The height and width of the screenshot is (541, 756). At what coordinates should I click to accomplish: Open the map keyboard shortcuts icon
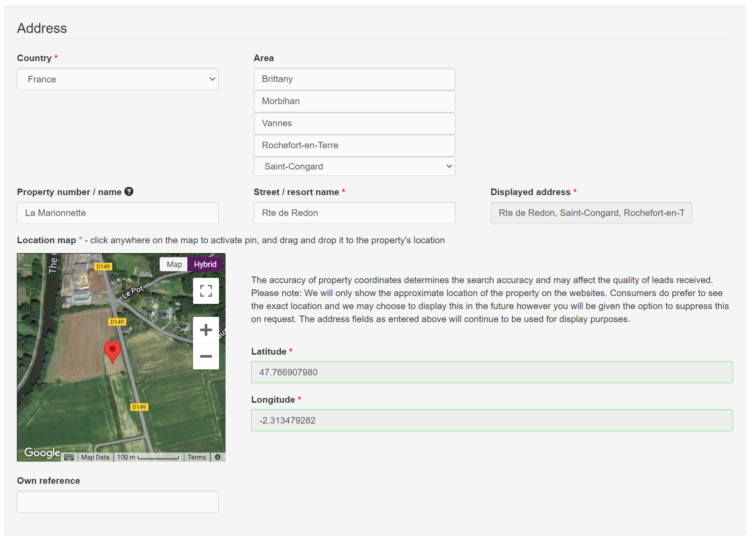(x=69, y=457)
